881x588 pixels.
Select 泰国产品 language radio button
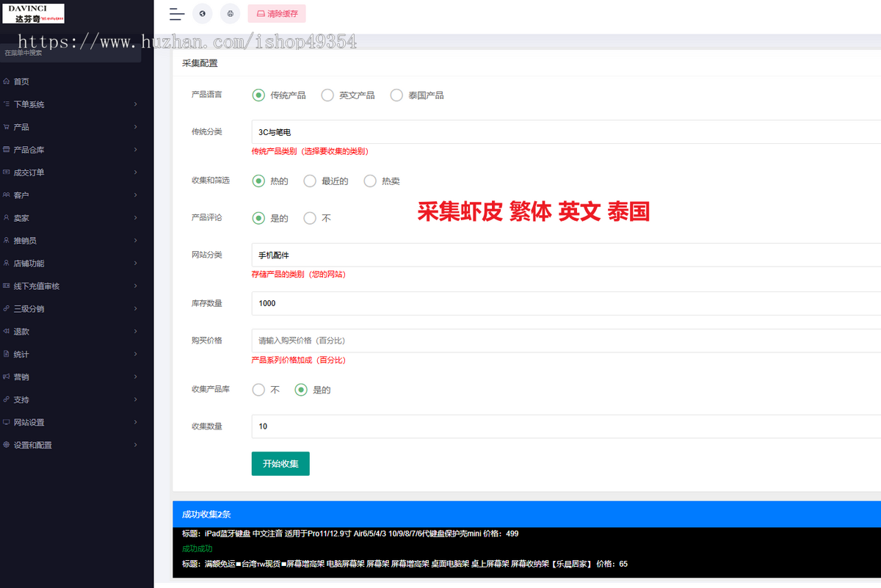pyautogui.click(x=396, y=95)
